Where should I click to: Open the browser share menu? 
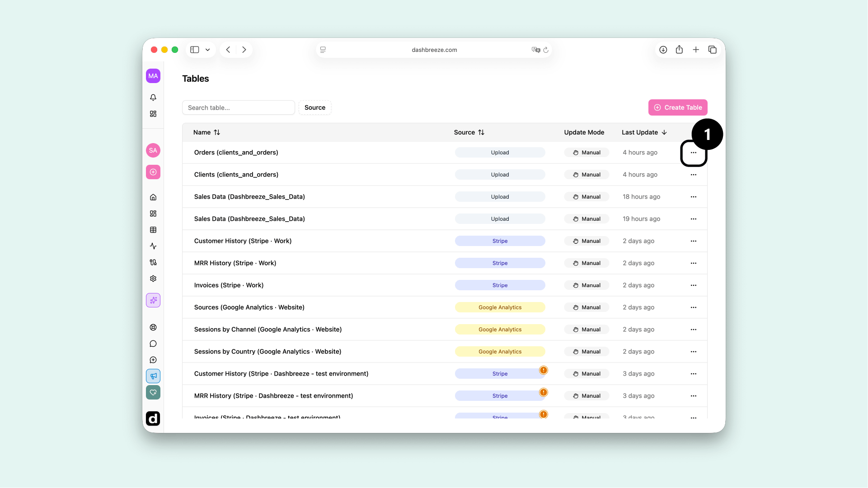coord(680,50)
